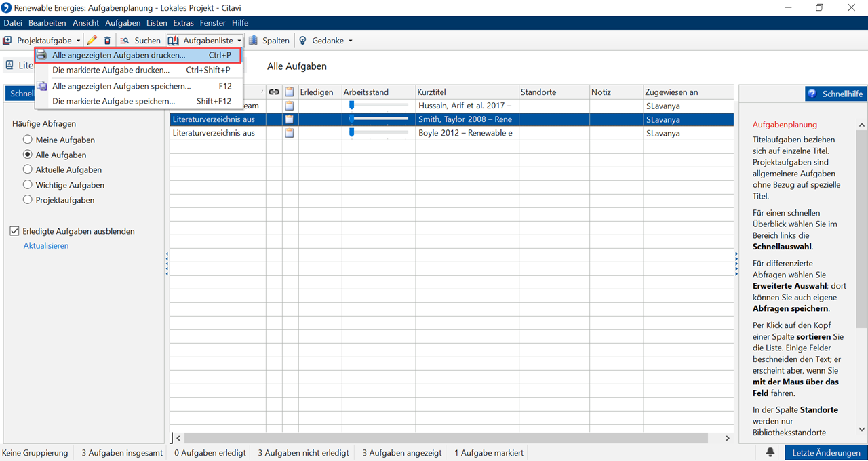
Task: Click the notification bell icon in status bar
Action: (770, 452)
